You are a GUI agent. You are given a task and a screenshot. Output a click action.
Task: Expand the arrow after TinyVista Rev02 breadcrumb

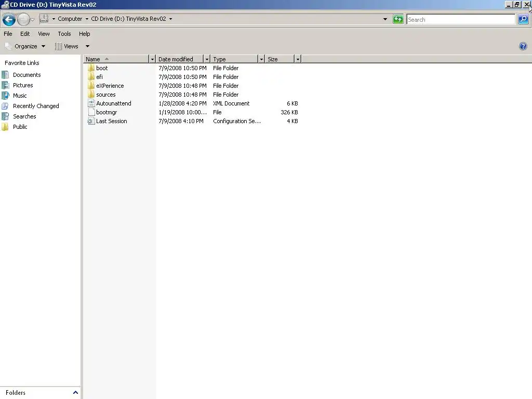coord(170,19)
